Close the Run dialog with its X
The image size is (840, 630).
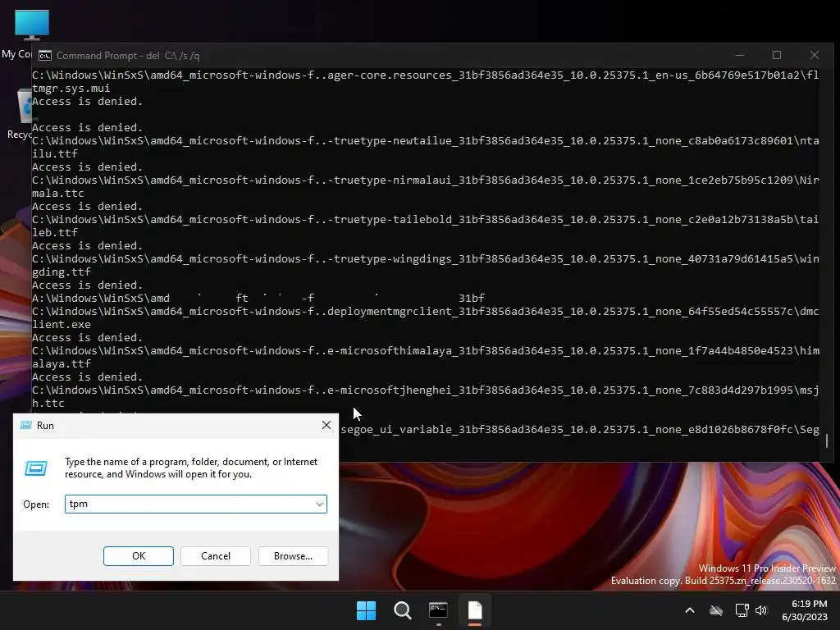[326, 426]
